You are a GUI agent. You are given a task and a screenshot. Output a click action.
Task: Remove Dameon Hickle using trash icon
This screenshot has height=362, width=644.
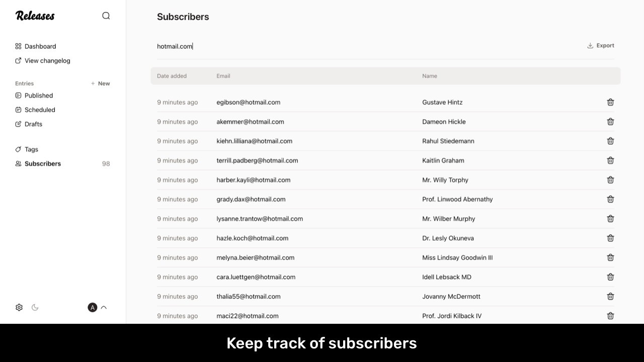(x=610, y=122)
